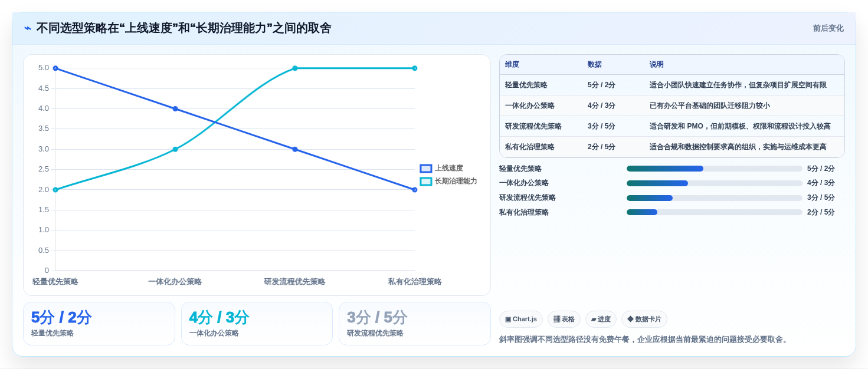The image size is (868, 369).
Task: Click the 5分 / 2分 data card
Action: pyautogui.click(x=99, y=324)
